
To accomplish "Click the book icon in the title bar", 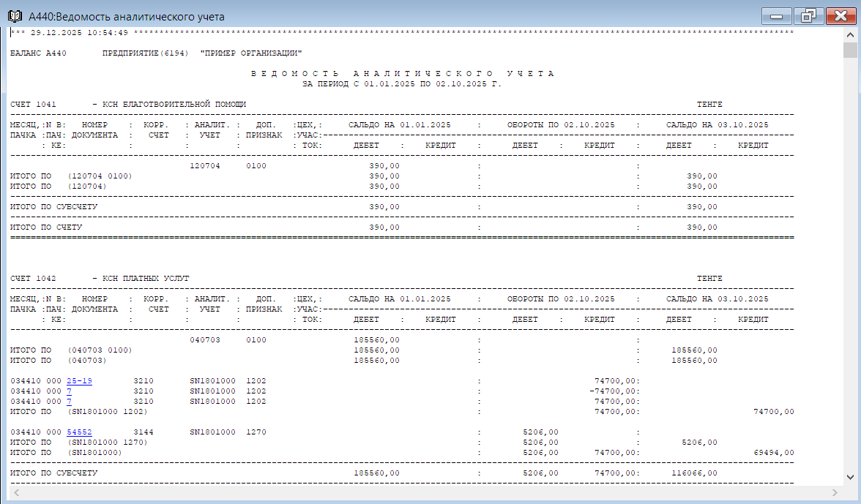I will click(14, 15).
